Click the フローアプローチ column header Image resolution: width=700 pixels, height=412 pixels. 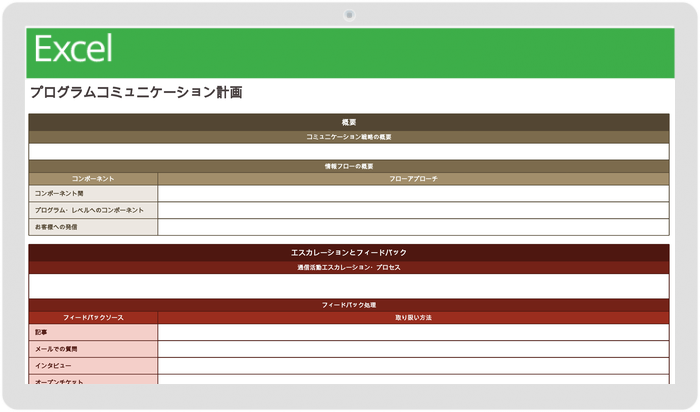pyautogui.click(x=413, y=179)
